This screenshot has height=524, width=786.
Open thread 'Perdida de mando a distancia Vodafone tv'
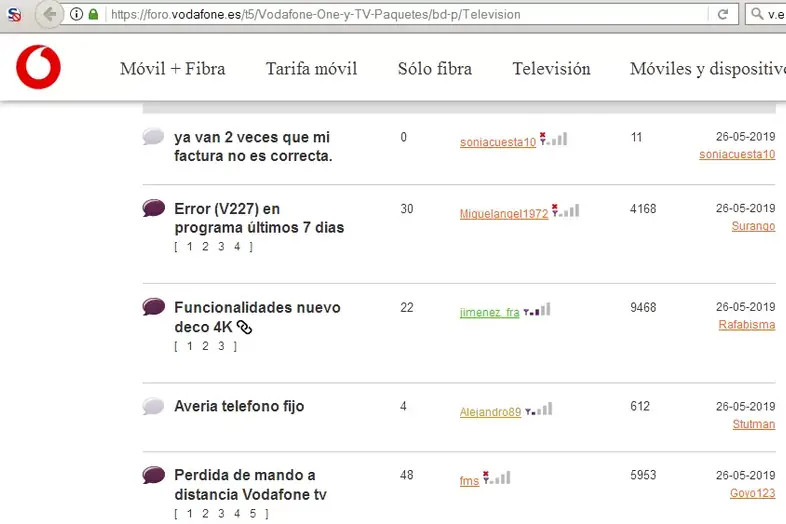click(250, 484)
